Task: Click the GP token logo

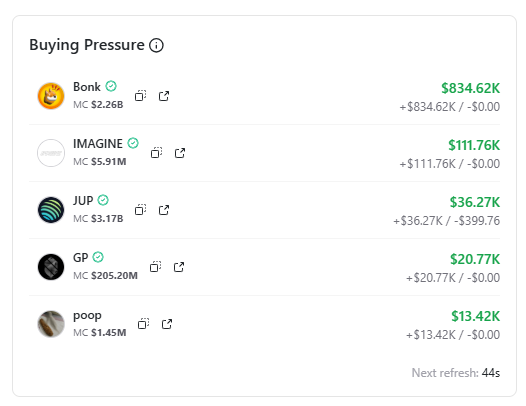Action: [x=51, y=267]
